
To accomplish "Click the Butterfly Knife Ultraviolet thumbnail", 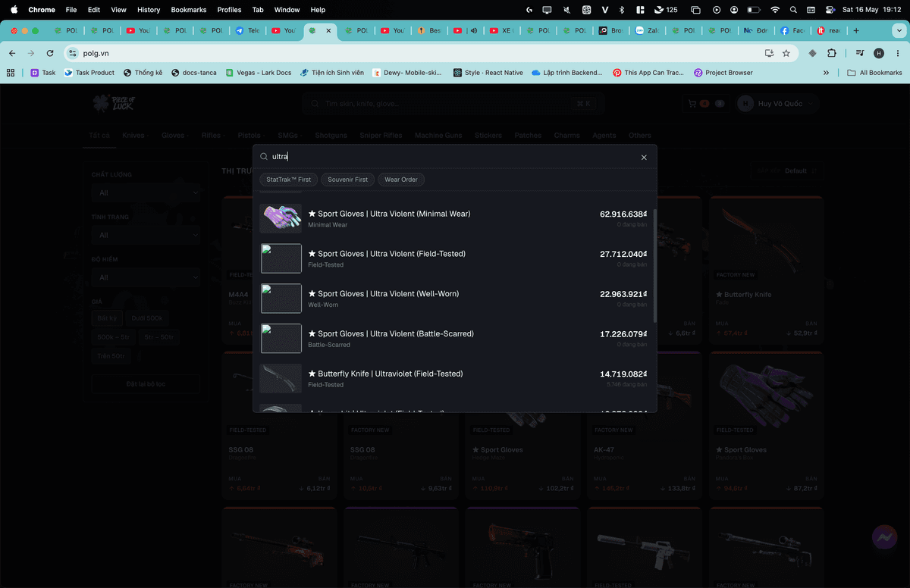I will [x=281, y=378].
